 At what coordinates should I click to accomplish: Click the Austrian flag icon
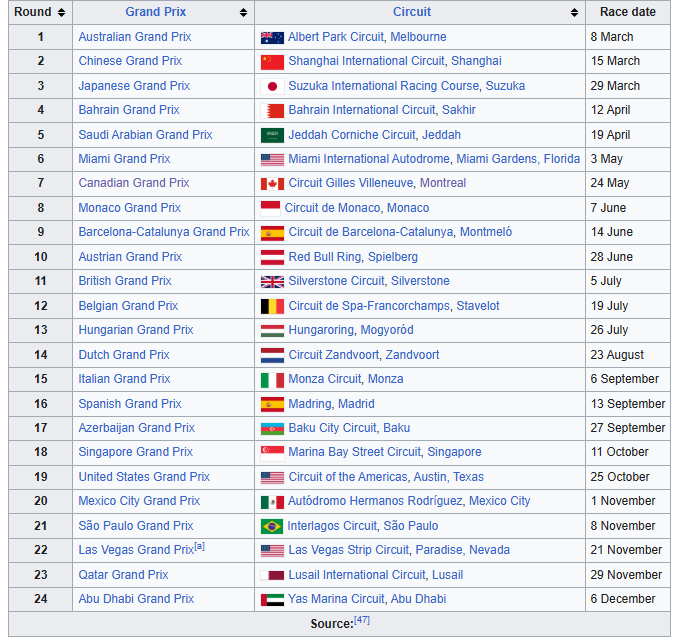coord(272,257)
